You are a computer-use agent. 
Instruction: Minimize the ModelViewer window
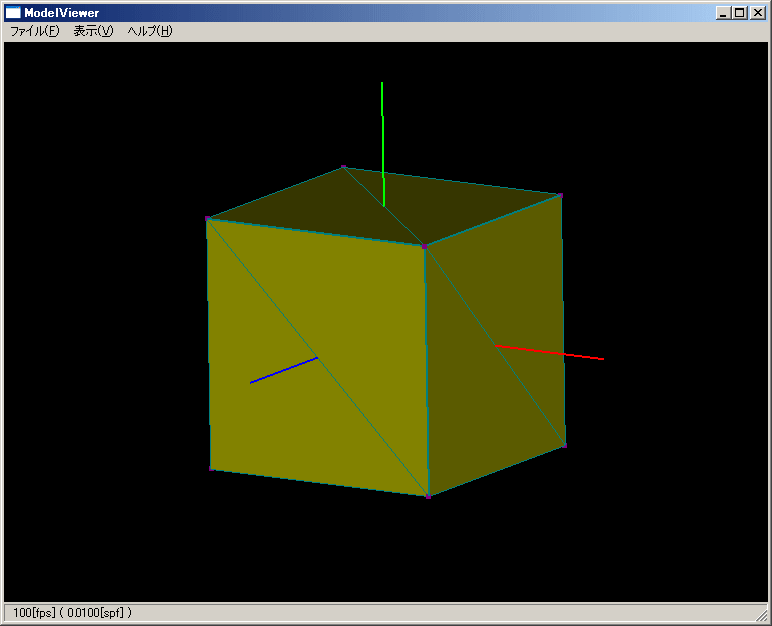click(x=722, y=13)
